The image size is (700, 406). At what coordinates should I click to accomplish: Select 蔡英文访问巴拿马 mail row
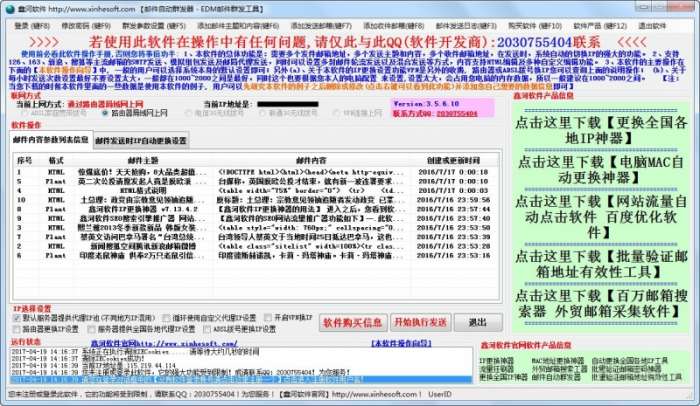256,237
